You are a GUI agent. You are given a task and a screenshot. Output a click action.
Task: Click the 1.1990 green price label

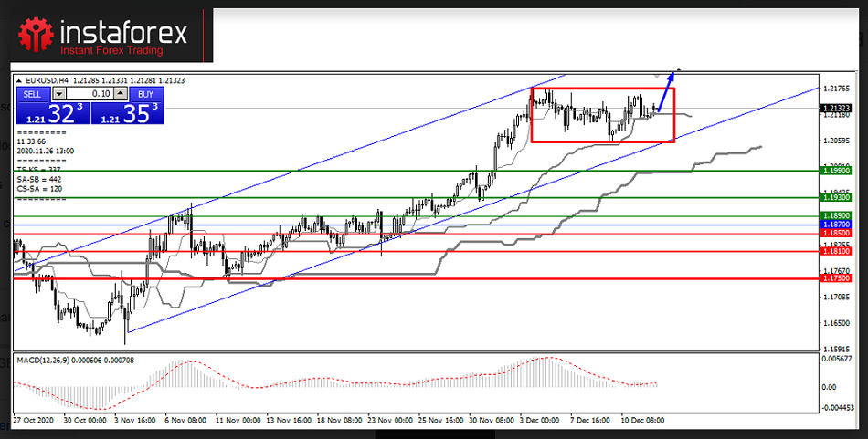coord(836,171)
